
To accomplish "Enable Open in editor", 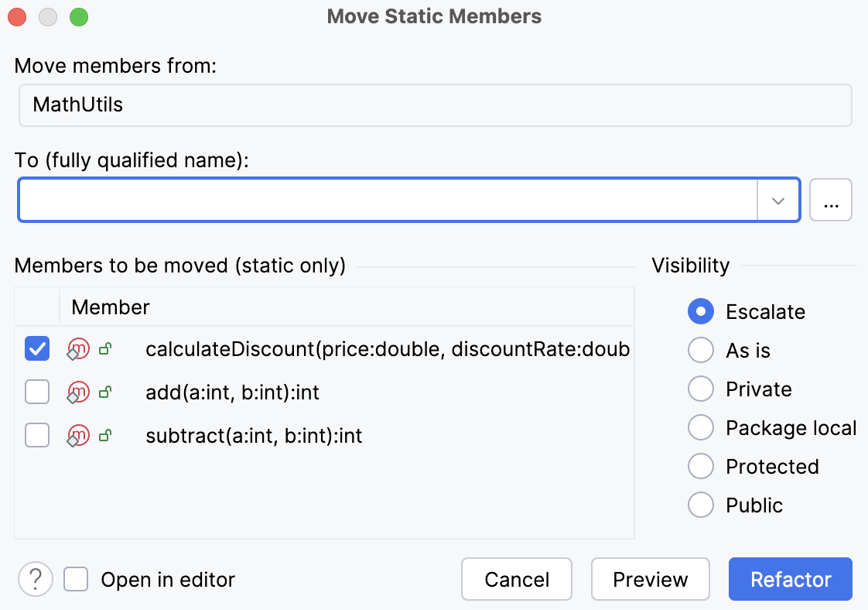I will 75,579.
